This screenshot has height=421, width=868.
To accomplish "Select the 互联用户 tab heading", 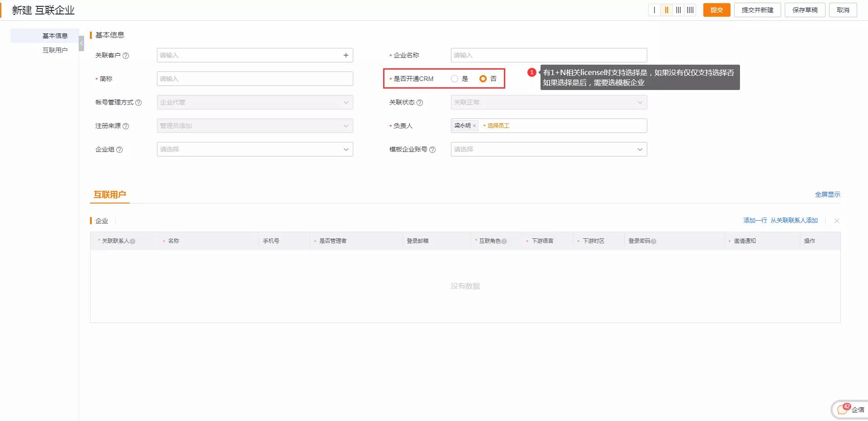I will (x=109, y=195).
